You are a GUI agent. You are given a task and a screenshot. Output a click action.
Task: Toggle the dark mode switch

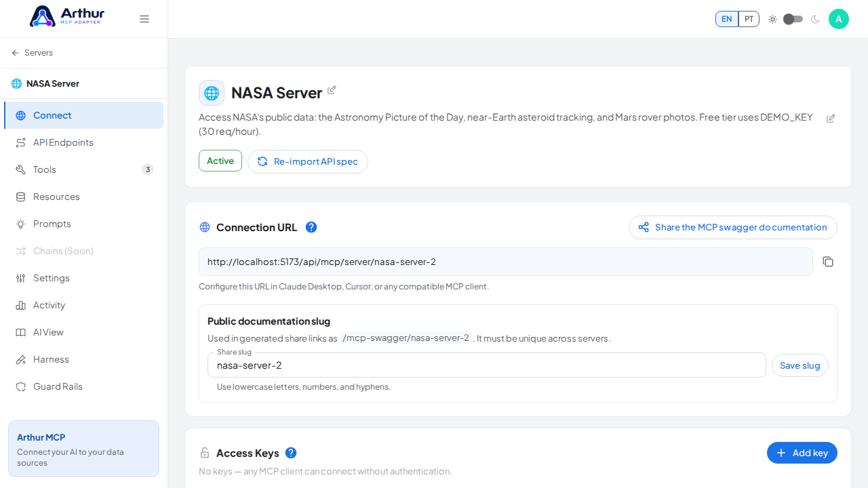click(x=793, y=19)
